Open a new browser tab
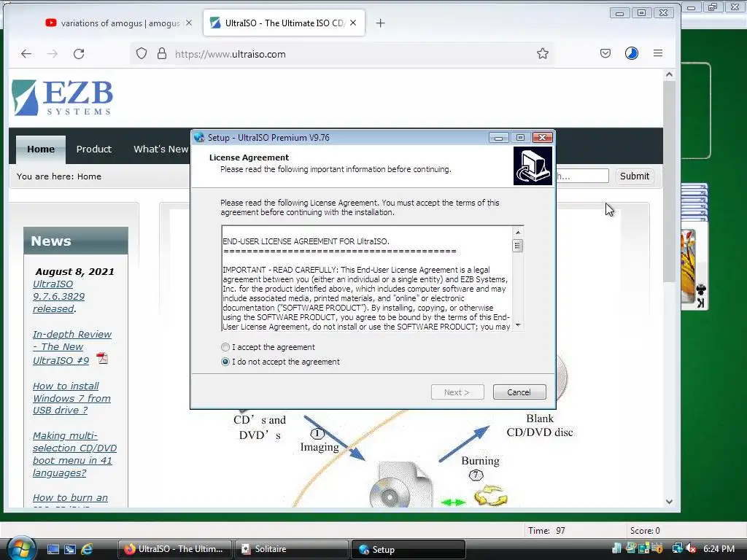The width and height of the screenshot is (747, 560). pos(380,23)
